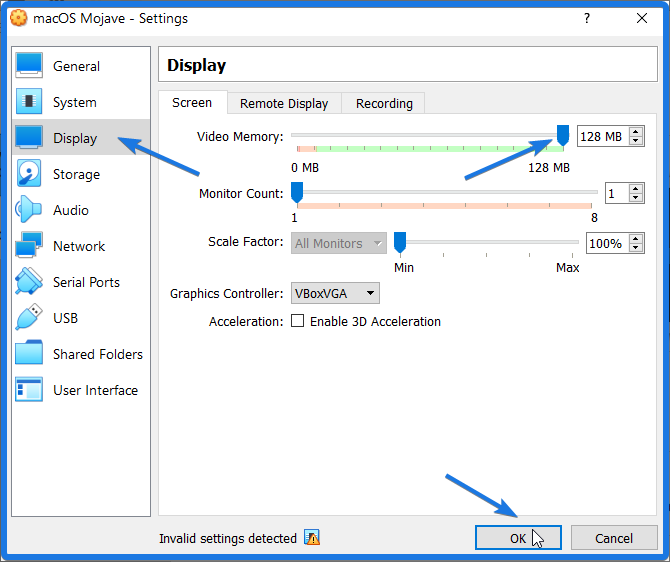This screenshot has width=670, height=562.
Task: Click the Monitor Count slider handle
Action: [297, 192]
